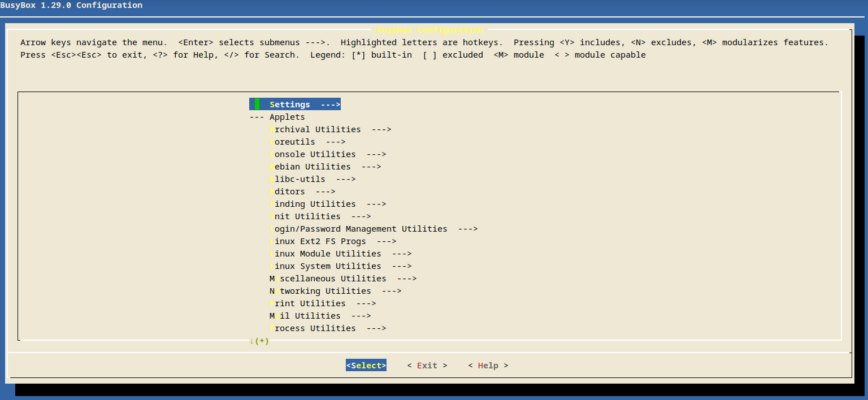This screenshot has height=400, width=868.
Task: Select the klibc-utils menu entry
Action: (x=313, y=179)
